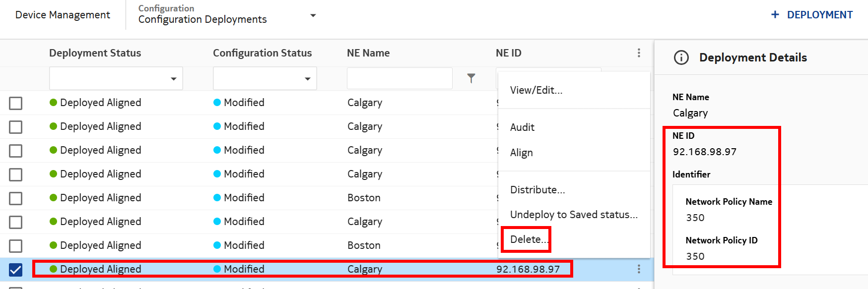Select the first Boston row checkbox
The height and width of the screenshot is (289, 868).
[16, 198]
